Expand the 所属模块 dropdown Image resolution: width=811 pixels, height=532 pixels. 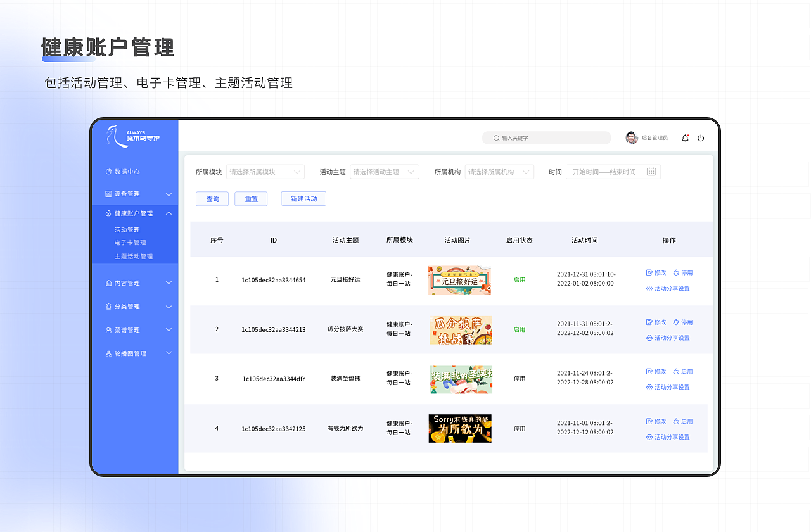click(265, 172)
